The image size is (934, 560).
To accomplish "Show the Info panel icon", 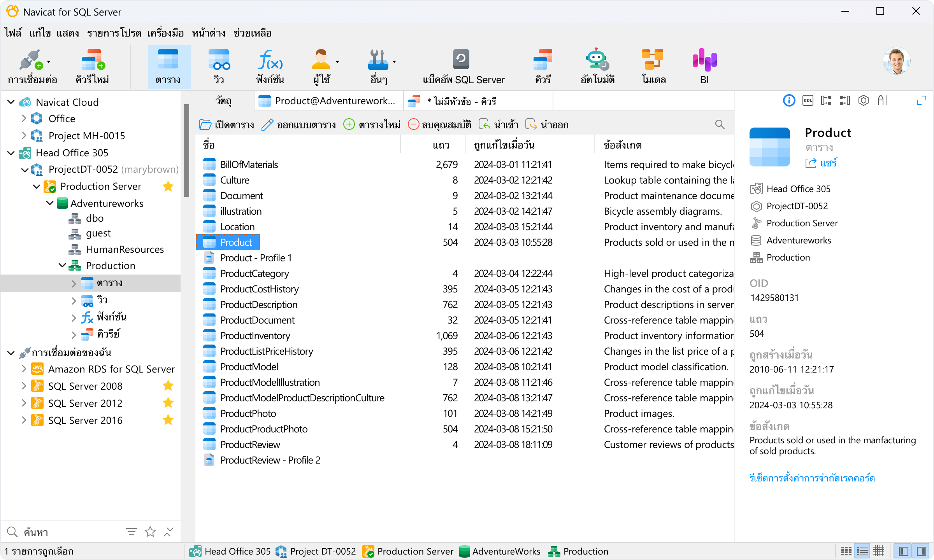I will tap(789, 101).
